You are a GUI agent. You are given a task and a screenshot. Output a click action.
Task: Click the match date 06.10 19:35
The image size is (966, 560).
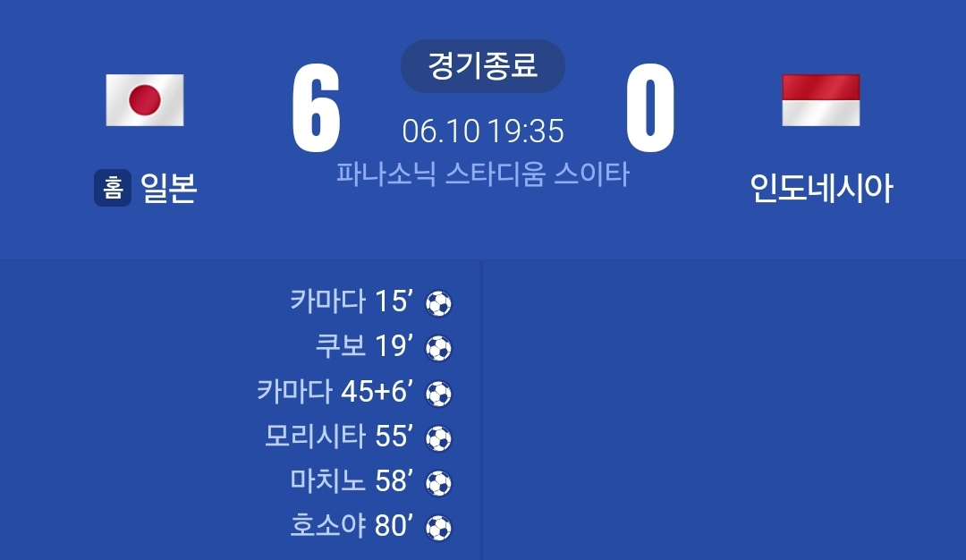(x=483, y=132)
